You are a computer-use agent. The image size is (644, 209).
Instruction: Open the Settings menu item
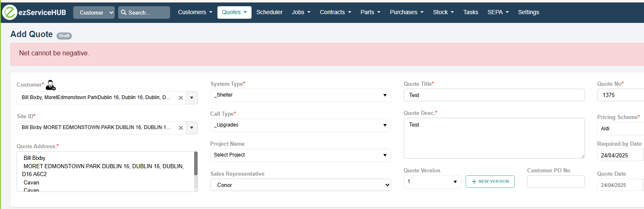click(528, 12)
